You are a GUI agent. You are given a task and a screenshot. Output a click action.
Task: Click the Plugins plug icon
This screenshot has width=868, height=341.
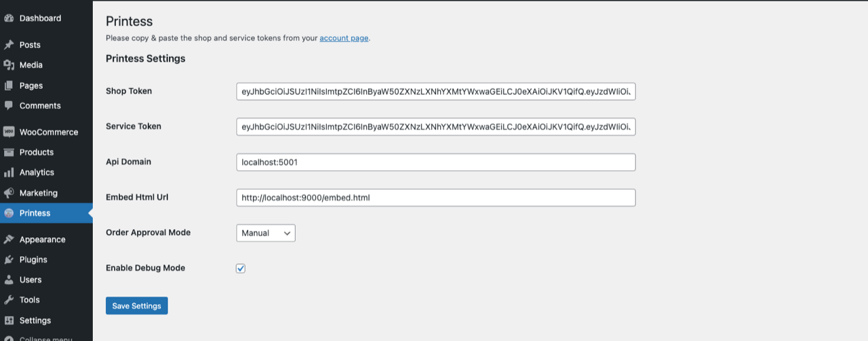pos(9,260)
